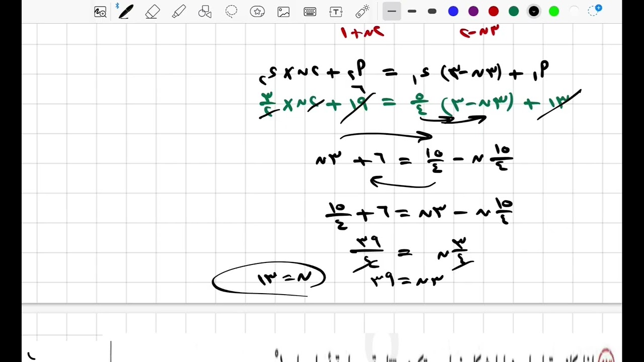Choose the medium stroke width
Screen dimensions: 644x362
coord(412,11)
